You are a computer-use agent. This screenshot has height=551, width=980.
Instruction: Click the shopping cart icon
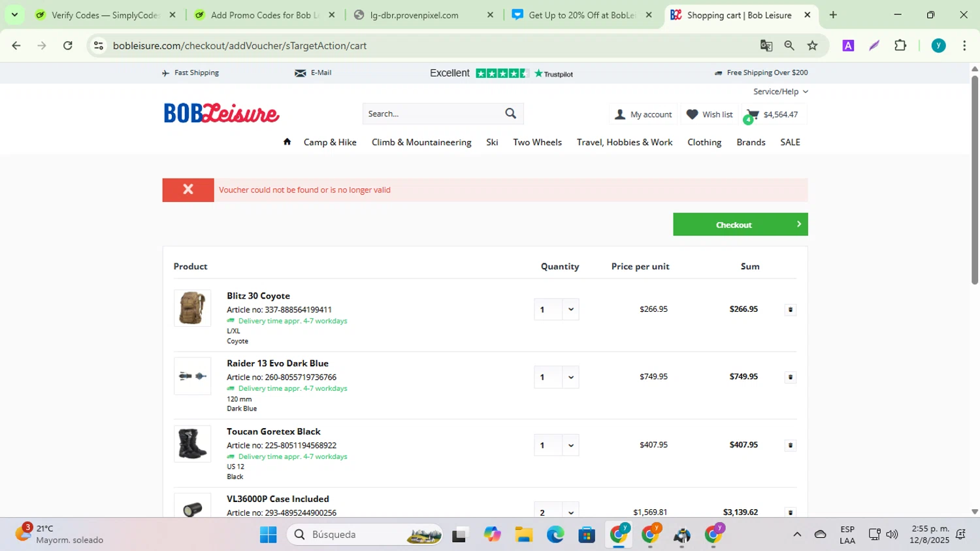pyautogui.click(x=752, y=115)
